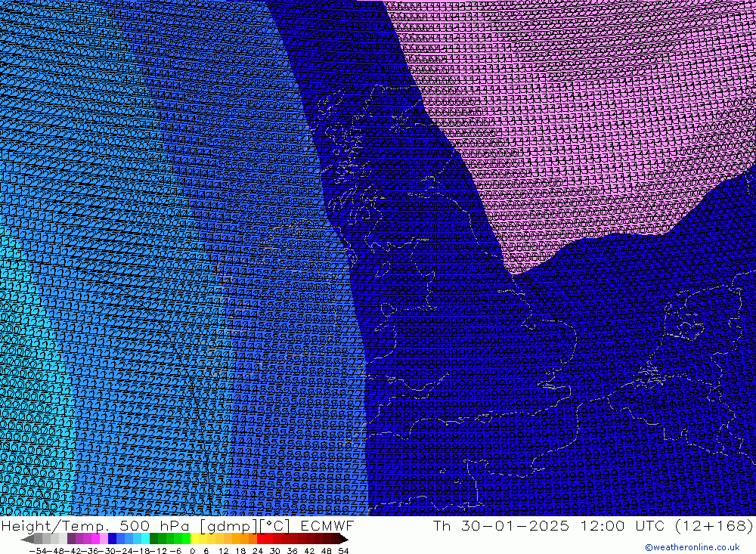Click the cyan swatch in the color scale
Viewport: 756px width, 554px height.
[145, 539]
